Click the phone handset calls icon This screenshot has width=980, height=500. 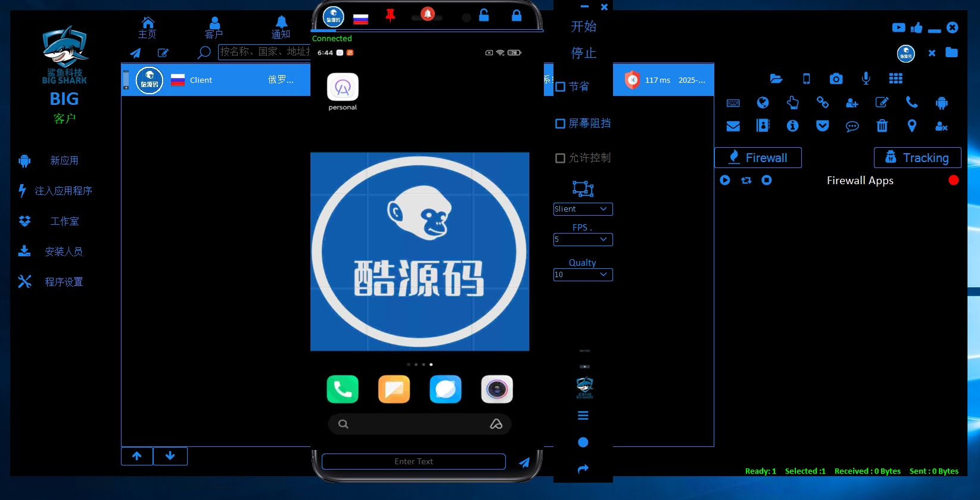pyautogui.click(x=911, y=103)
